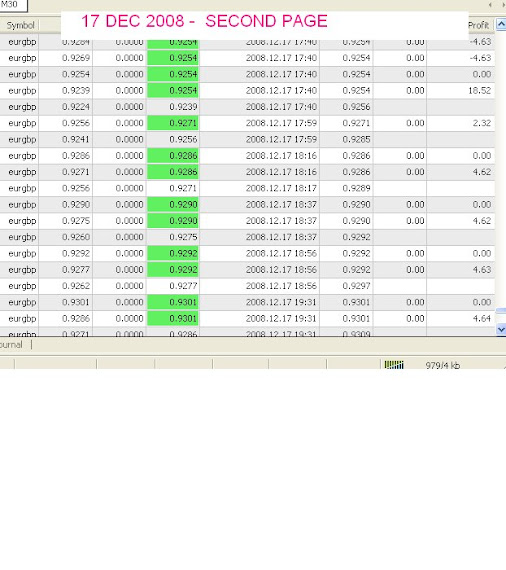Select the 2.32 profit cell
506x570 pixels.
click(482, 123)
